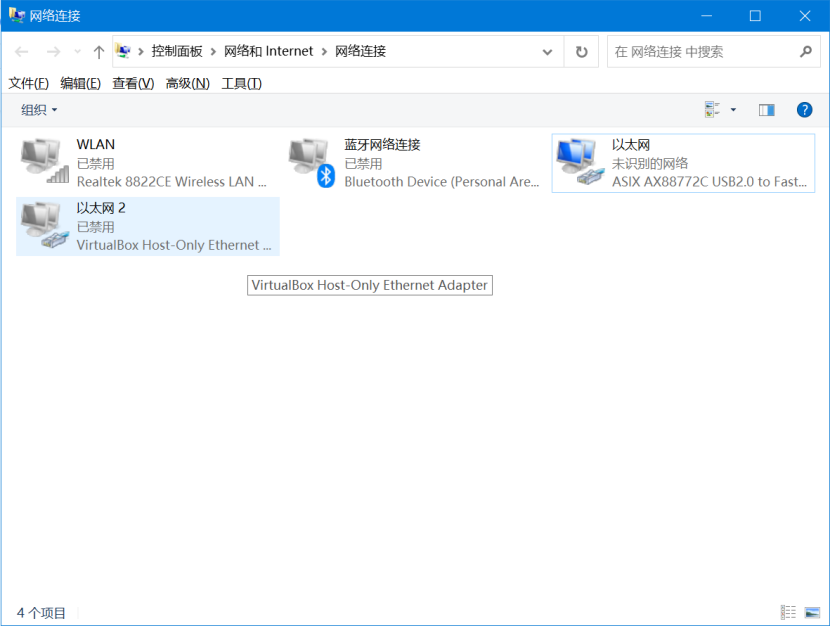831x626 pixels.
Task: Select the ASIX Ethernet adapter icon
Action: click(580, 162)
